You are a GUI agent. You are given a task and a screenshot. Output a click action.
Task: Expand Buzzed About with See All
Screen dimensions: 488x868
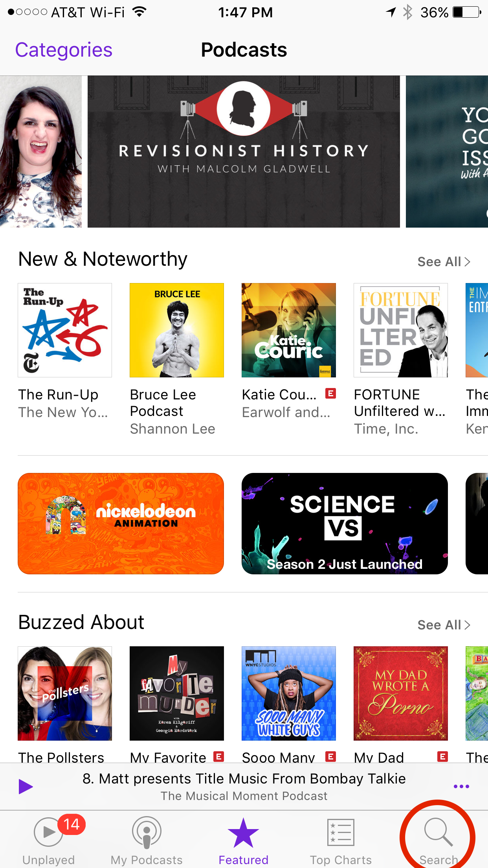coord(444,625)
